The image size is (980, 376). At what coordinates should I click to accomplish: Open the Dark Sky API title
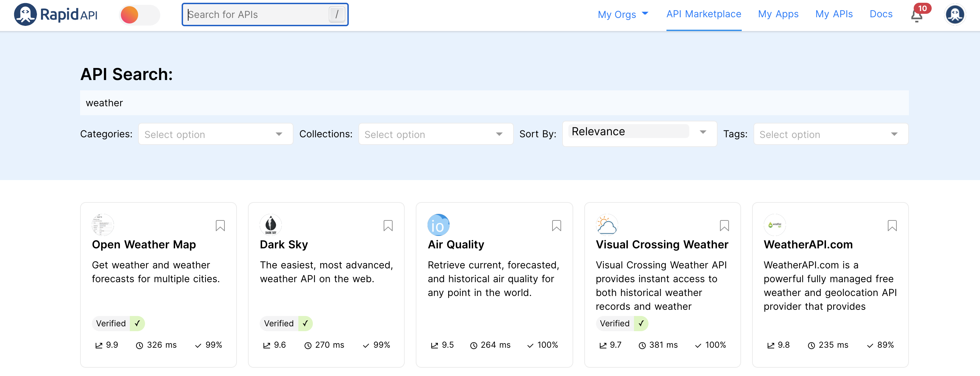284,245
